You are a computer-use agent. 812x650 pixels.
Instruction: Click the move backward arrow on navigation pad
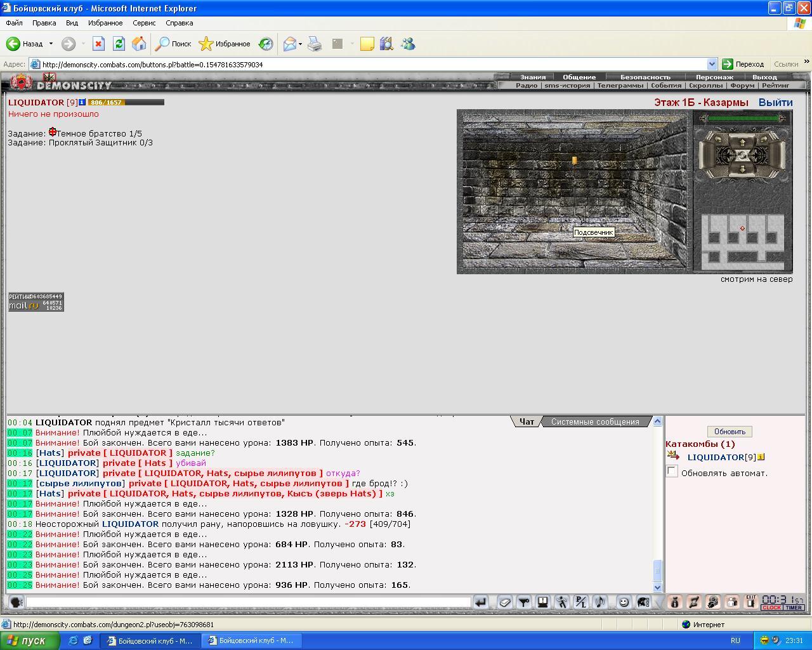point(742,169)
